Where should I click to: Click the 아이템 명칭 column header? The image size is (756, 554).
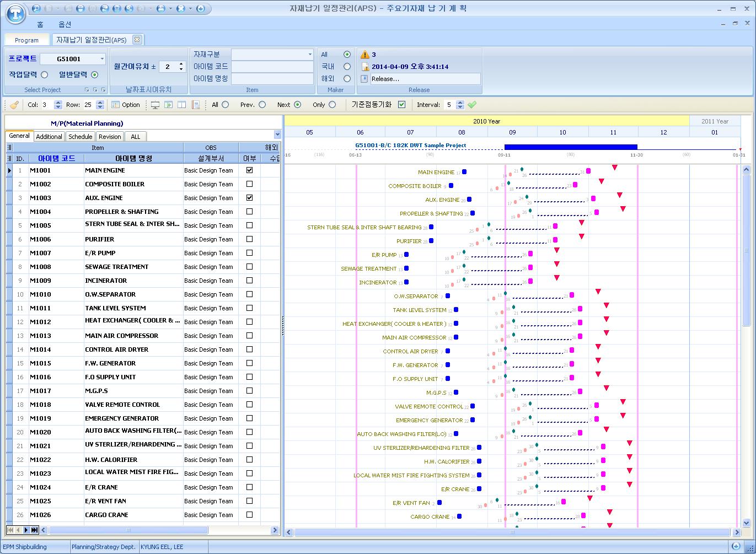(x=133, y=158)
